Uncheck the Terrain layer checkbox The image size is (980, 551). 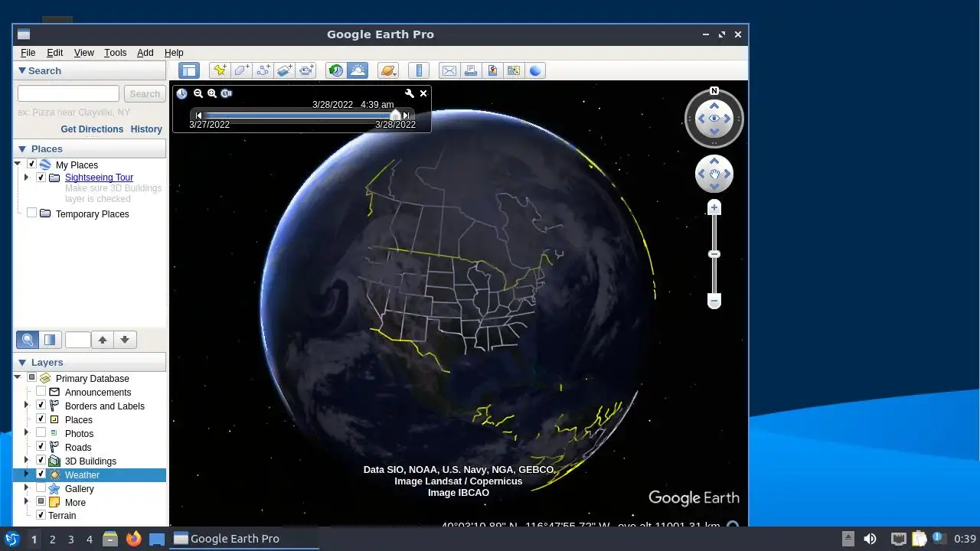pos(41,515)
